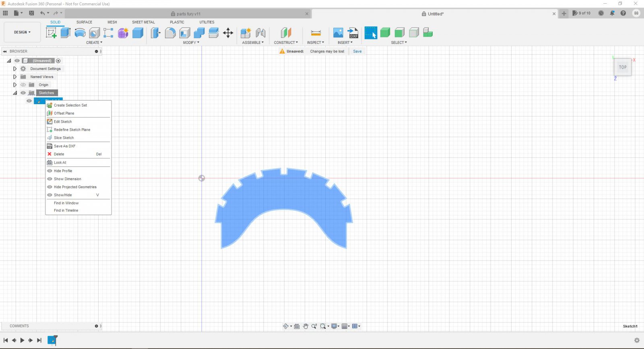Image resolution: width=644 pixels, height=349 pixels.
Task: Select the Move/Copy tool
Action: (x=228, y=33)
